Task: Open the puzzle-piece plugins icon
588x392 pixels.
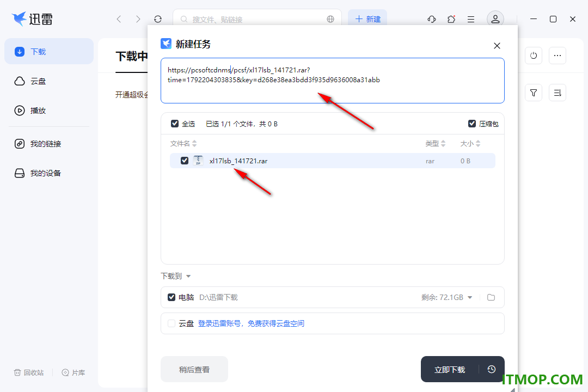Action: (451, 19)
